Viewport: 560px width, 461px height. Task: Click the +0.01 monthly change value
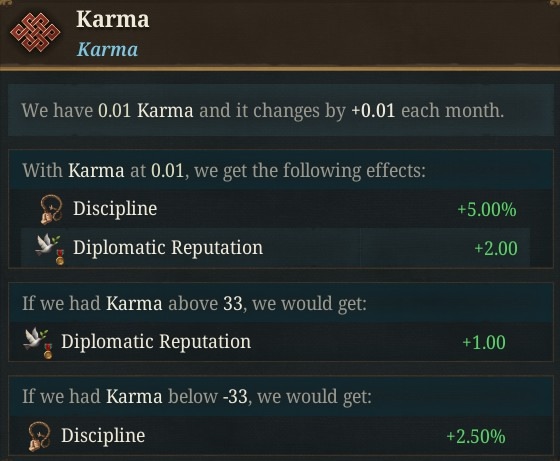pyautogui.click(x=373, y=111)
